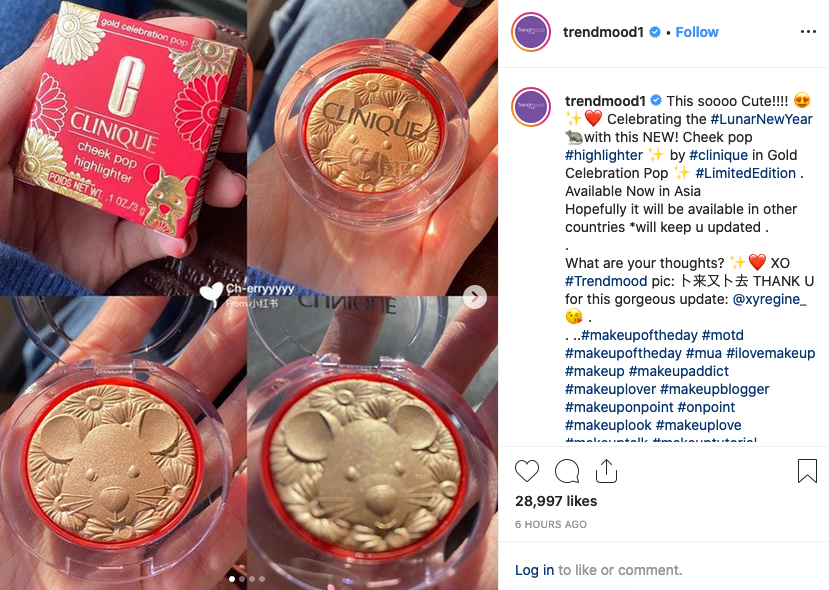Screen dimensions: 829x590
Task: Open the #LimitedEdition hashtag
Action: click(x=745, y=173)
